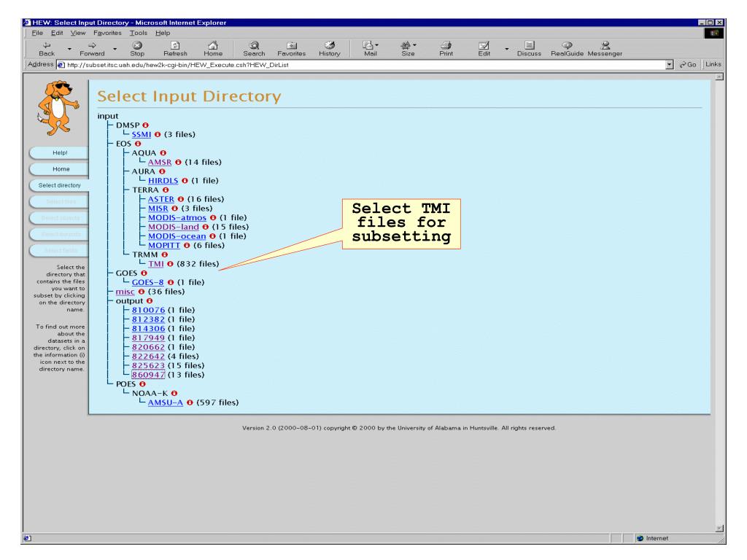Open the Messenger toolbar button
This screenshot has height=560, width=747.
tap(605, 49)
